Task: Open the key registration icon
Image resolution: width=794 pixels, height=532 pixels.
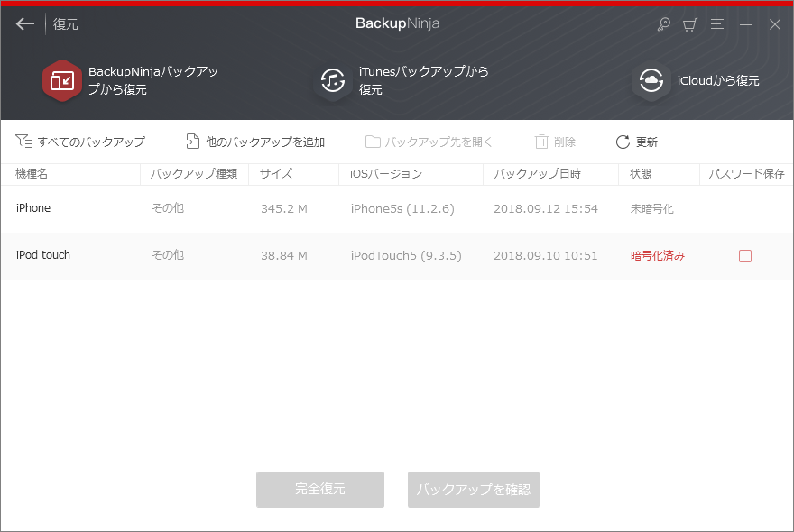Action: (663, 23)
